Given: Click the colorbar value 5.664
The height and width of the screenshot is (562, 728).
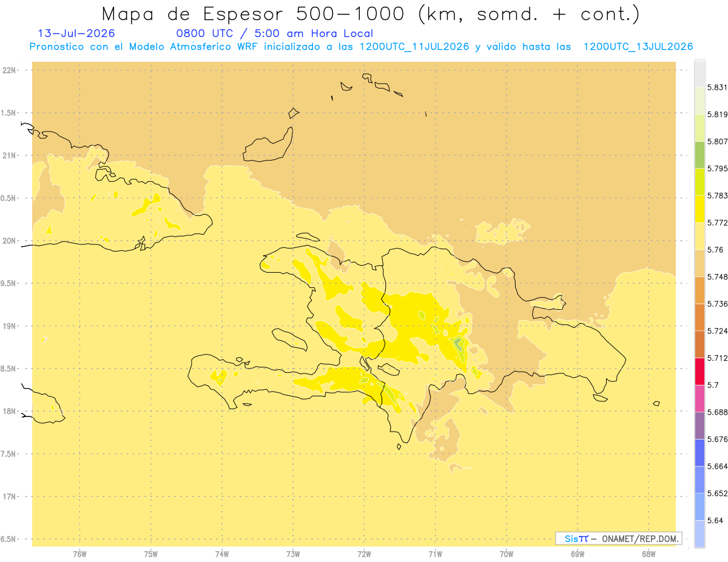Looking at the screenshot, I should point(718,466).
